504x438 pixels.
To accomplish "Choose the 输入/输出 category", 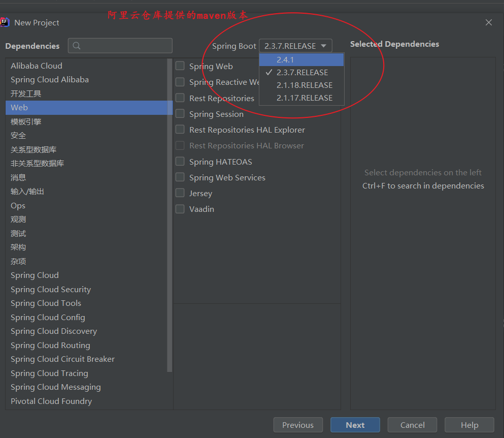I will pyautogui.click(x=86, y=192).
